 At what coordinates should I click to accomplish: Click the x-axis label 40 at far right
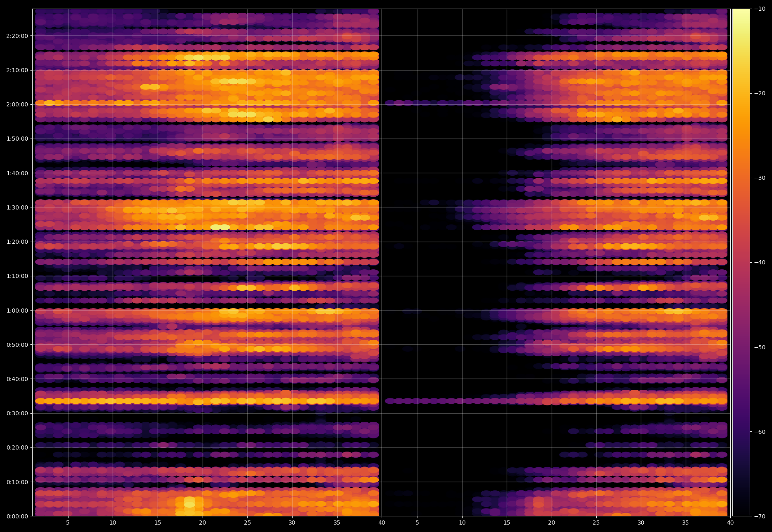coord(730,523)
